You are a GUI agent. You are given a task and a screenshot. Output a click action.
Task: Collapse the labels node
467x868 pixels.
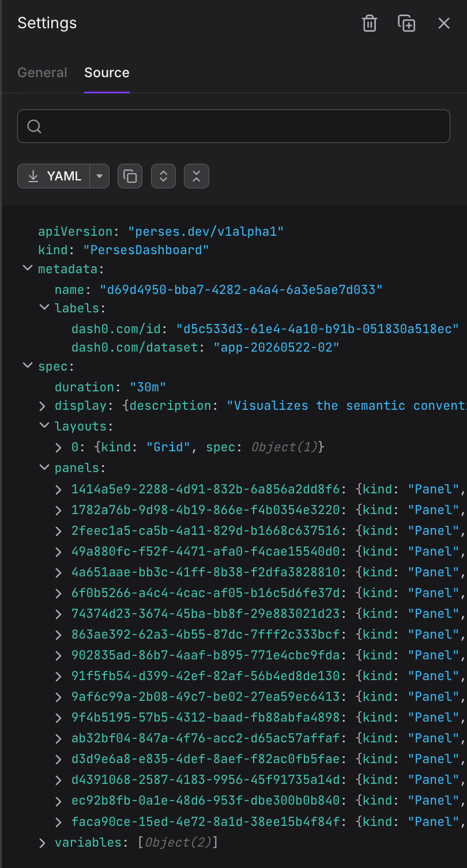click(44, 307)
